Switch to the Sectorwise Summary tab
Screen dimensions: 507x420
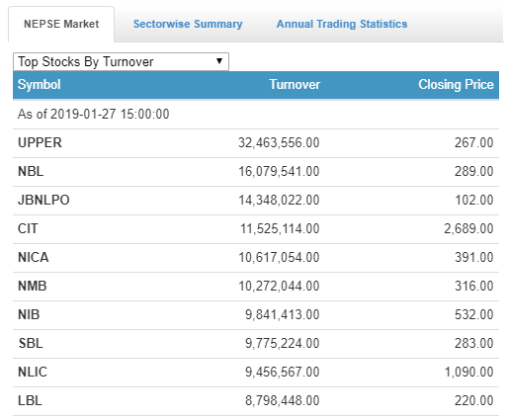point(188,24)
